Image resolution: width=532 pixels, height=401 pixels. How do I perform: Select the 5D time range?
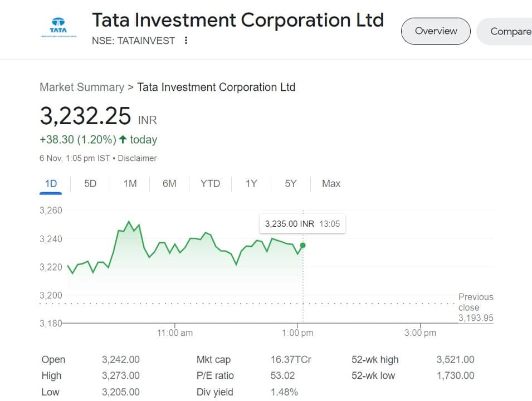click(x=90, y=184)
